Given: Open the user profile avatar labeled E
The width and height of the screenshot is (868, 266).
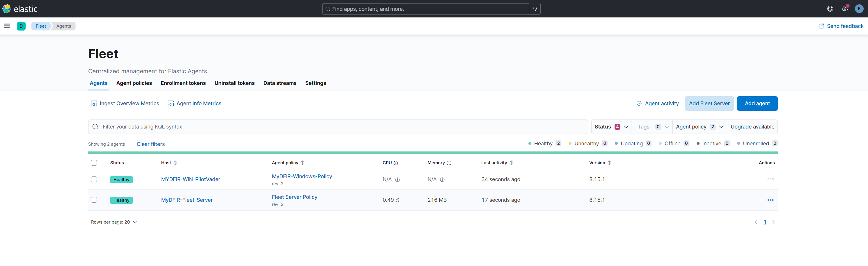Looking at the screenshot, I should [x=859, y=8].
